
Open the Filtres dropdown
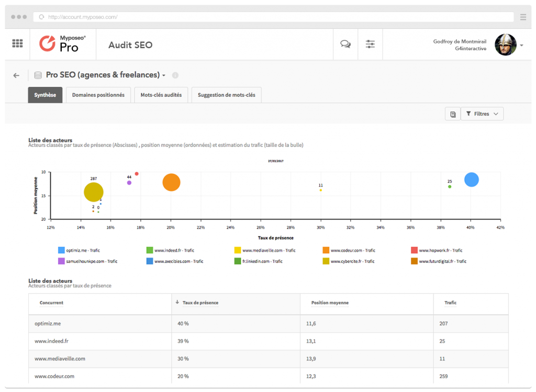tap(482, 114)
